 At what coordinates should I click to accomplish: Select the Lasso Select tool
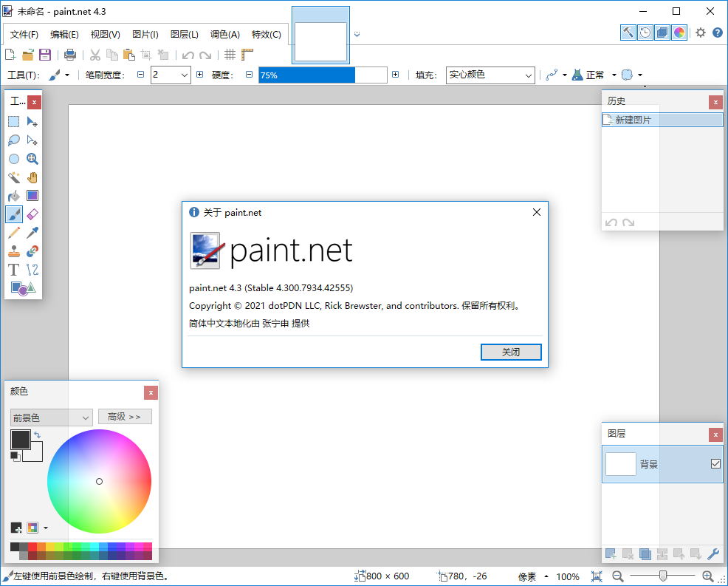tap(14, 140)
